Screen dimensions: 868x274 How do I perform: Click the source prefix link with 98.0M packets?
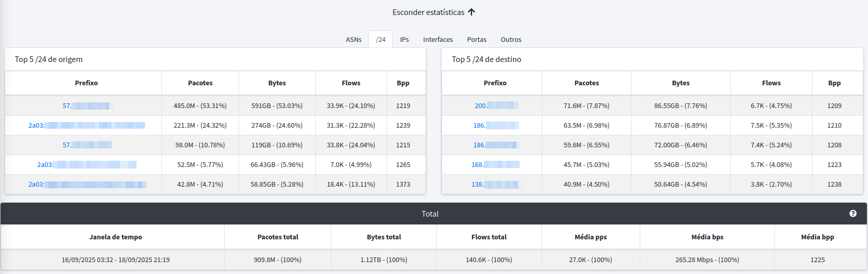(86, 145)
